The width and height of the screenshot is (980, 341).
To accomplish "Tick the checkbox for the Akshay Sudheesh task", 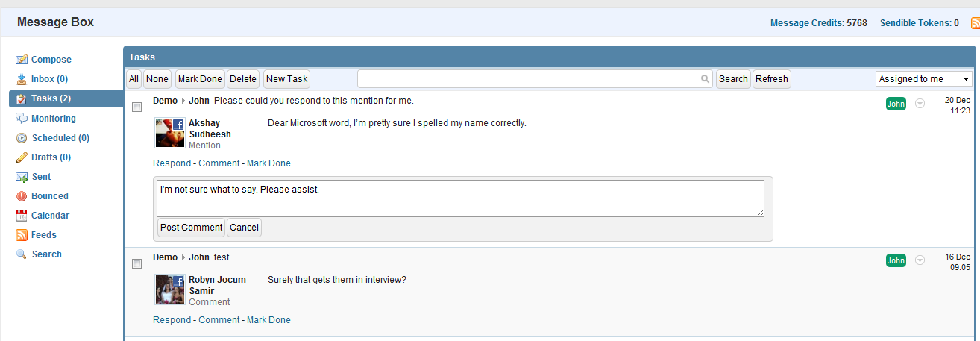I will click(136, 107).
